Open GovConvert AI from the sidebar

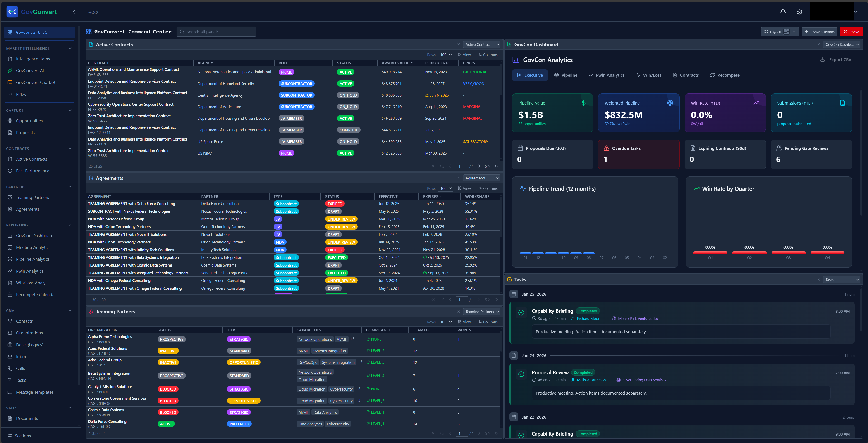(x=30, y=70)
